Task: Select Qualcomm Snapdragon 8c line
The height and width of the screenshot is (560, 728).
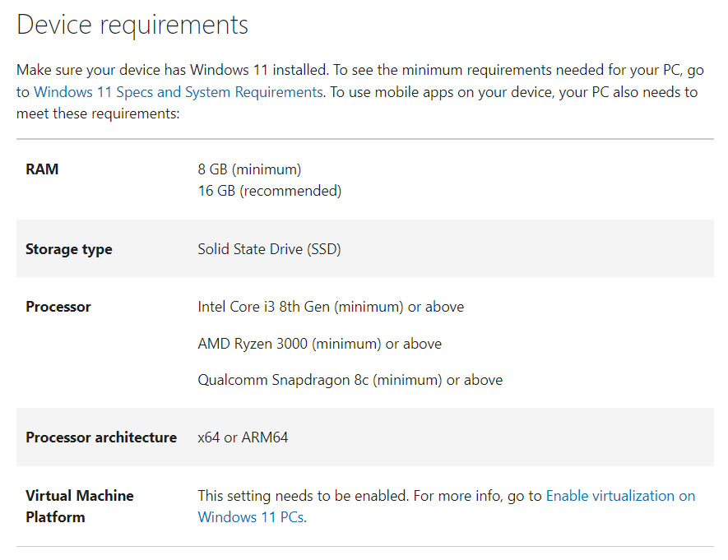Action: 350,380
